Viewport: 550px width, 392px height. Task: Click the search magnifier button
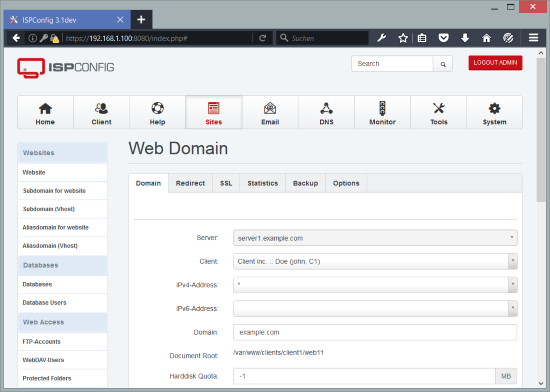click(x=443, y=64)
